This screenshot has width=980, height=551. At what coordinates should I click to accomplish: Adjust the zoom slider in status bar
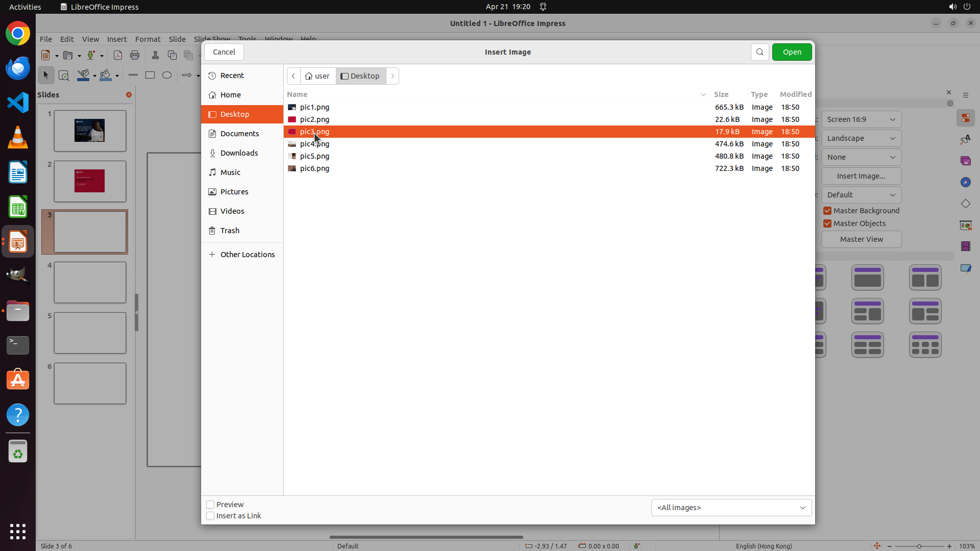click(x=919, y=546)
